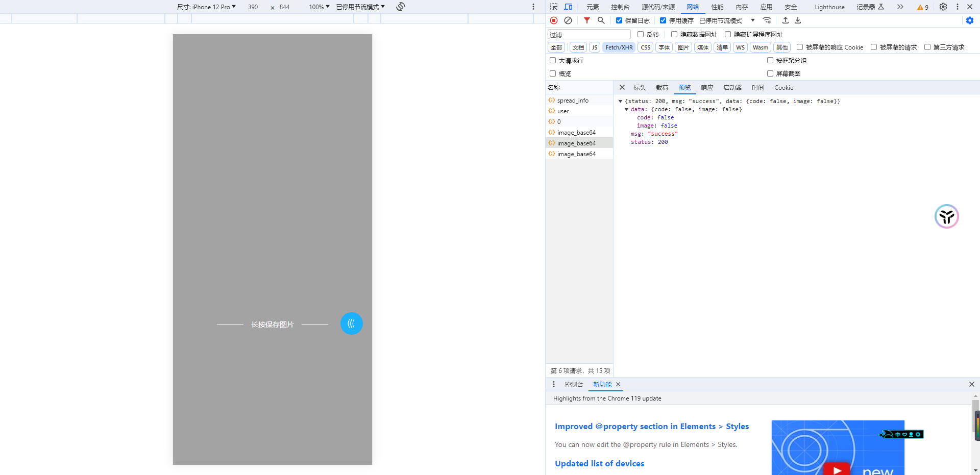Click the rotate screen icon

[x=401, y=7]
